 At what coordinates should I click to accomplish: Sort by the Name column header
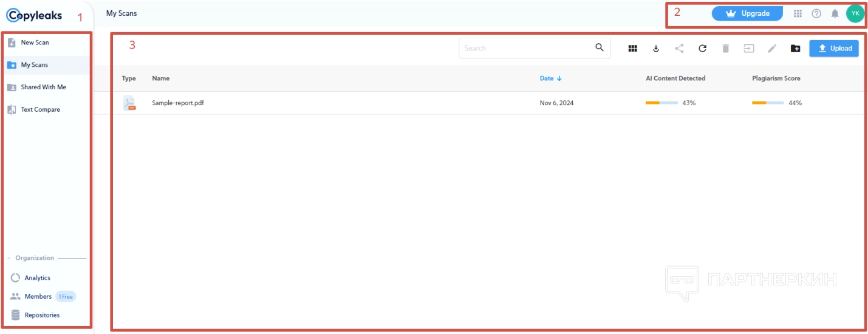coord(161,78)
